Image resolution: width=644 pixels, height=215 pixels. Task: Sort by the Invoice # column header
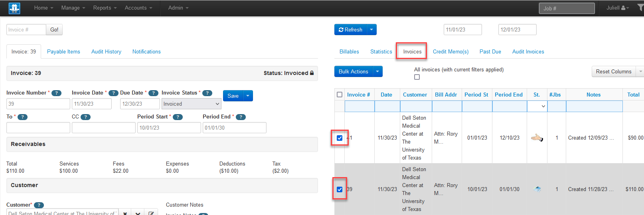tap(358, 95)
